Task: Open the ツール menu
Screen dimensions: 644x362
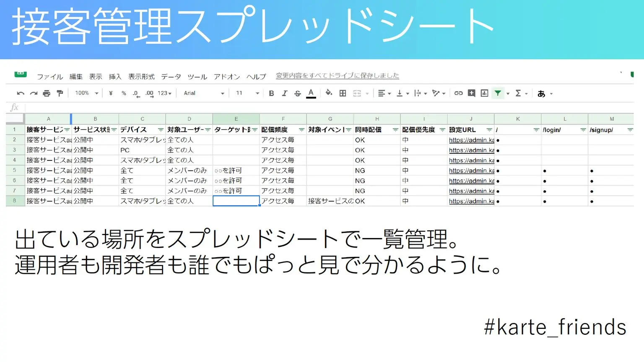Action: (197, 76)
